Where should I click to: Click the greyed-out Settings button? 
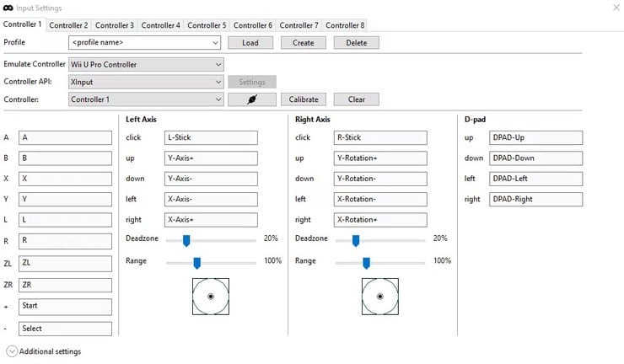click(252, 82)
